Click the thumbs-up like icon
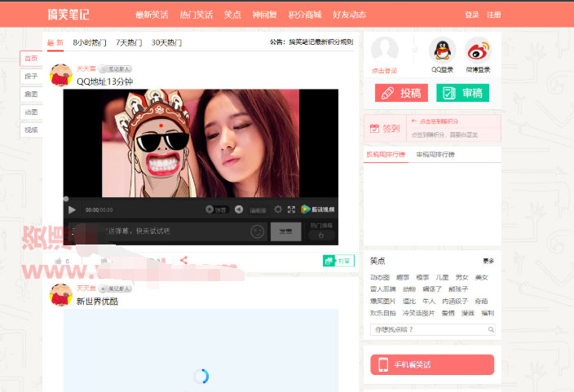The height and width of the screenshot is (392, 574). point(58,261)
